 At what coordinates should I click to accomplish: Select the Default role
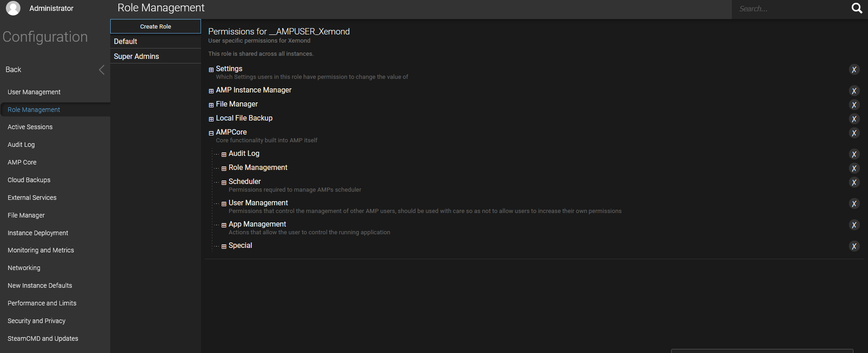[156, 41]
